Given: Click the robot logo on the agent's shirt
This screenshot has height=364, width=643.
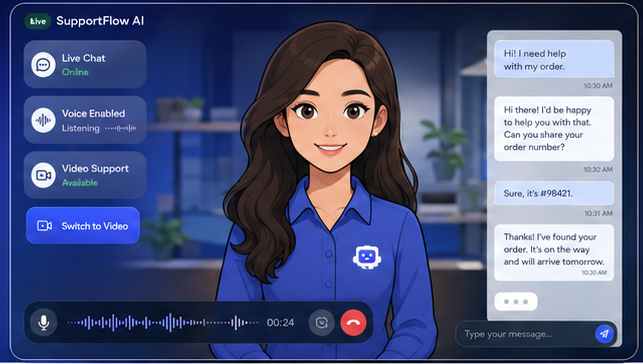Looking at the screenshot, I should (367, 257).
